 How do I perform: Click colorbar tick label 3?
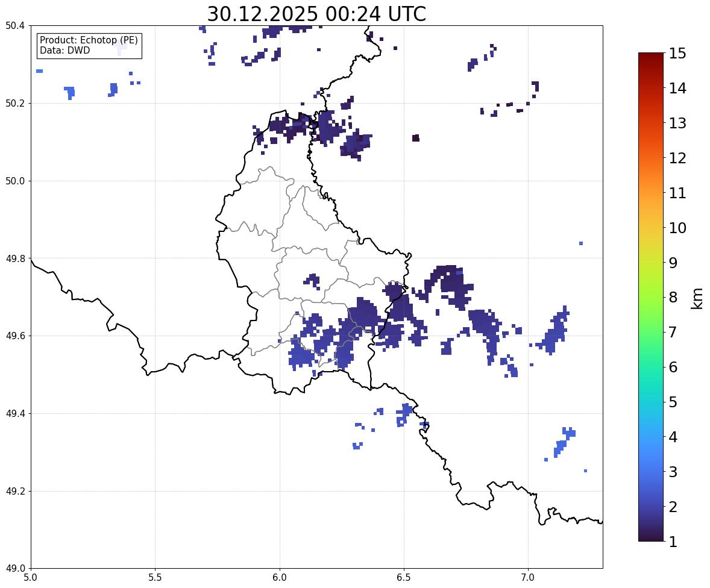[x=673, y=472]
